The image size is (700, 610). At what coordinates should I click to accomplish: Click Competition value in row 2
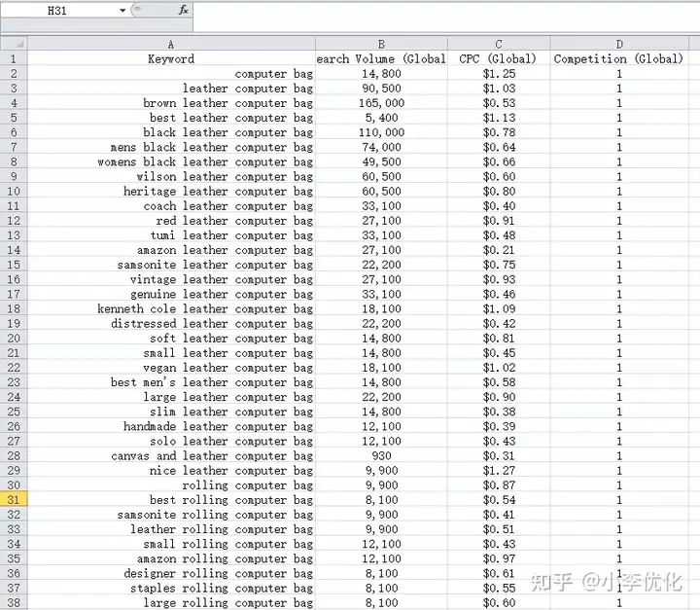click(619, 73)
